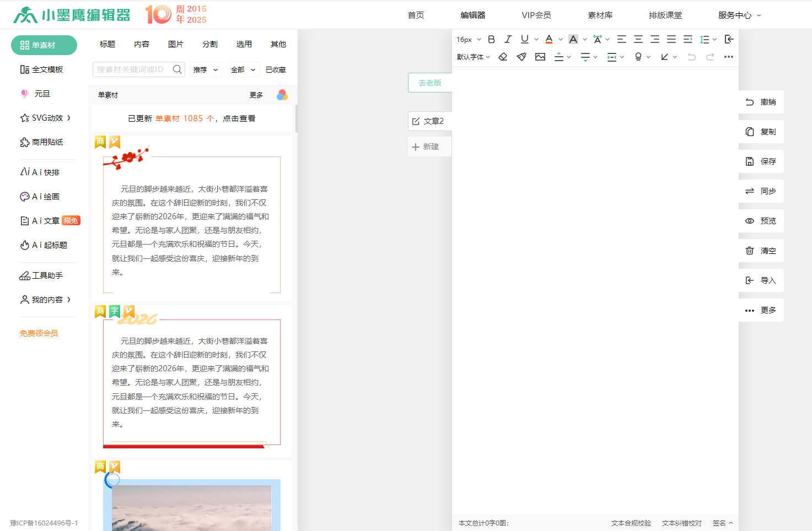
Task: Click the trash icon to clear content
Action: click(750, 251)
